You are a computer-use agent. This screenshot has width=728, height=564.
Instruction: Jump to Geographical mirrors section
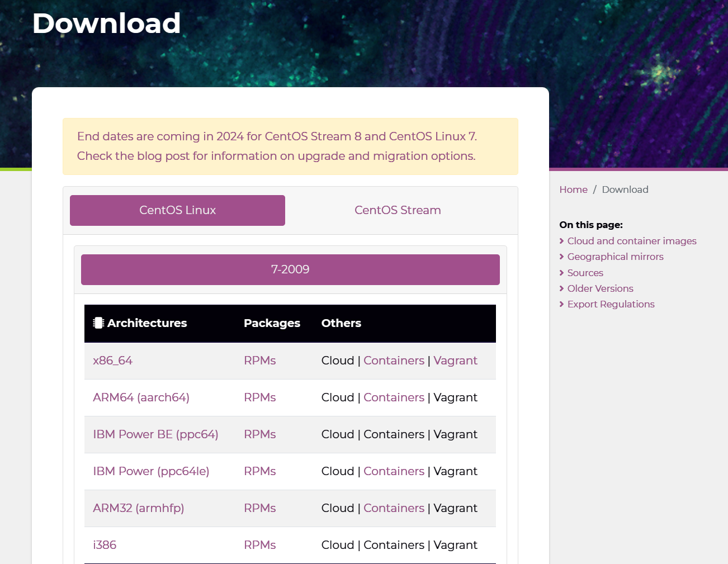tap(615, 257)
